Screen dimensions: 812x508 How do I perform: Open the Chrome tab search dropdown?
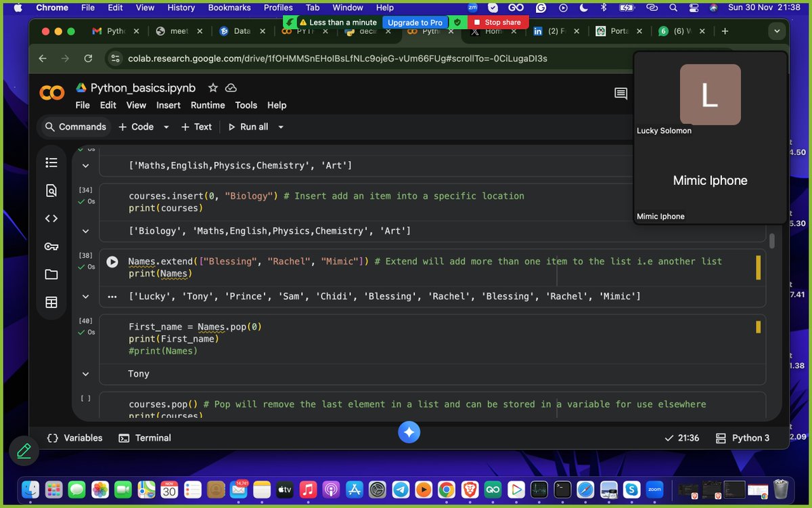pyautogui.click(x=777, y=31)
